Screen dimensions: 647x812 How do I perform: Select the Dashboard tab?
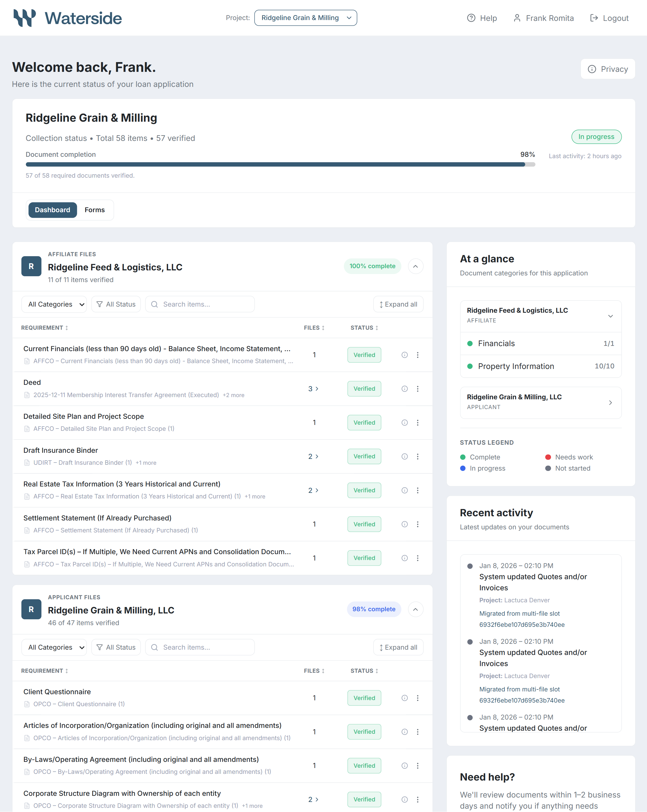point(52,210)
